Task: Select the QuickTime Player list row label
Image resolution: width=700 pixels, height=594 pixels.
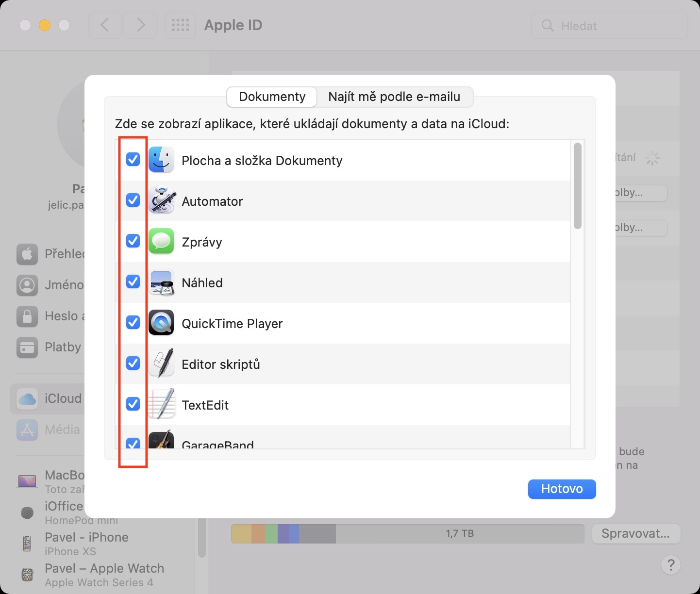Action: 232,324
